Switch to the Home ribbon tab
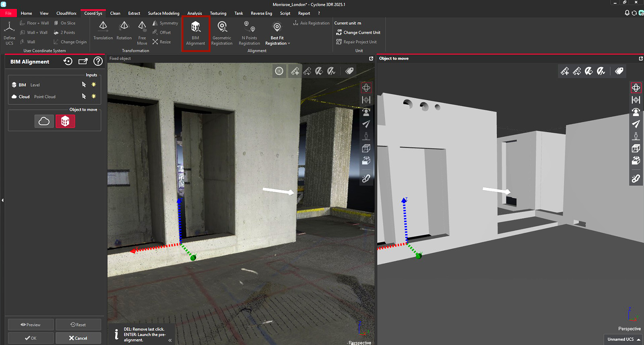 [27, 13]
